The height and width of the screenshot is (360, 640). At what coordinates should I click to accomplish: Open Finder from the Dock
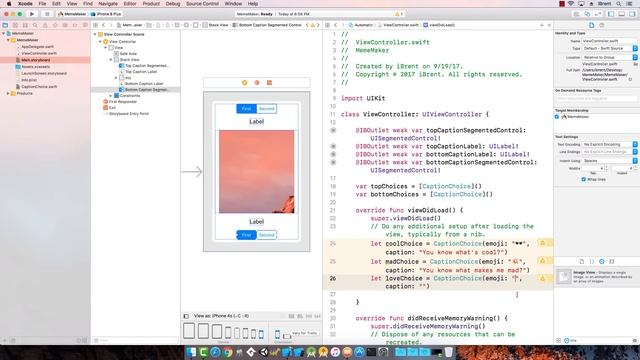(191, 352)
